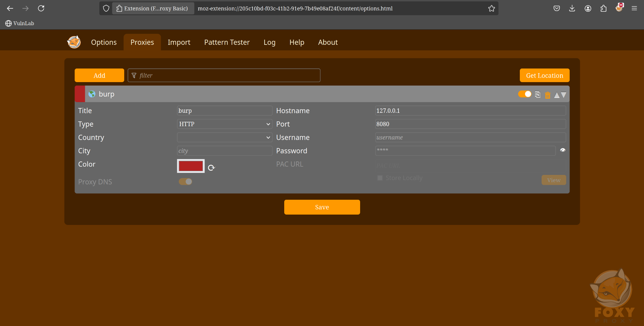Click the browser address bar URL
The image size is (644, 326).
pyautogui.click(x=295, y=8)
